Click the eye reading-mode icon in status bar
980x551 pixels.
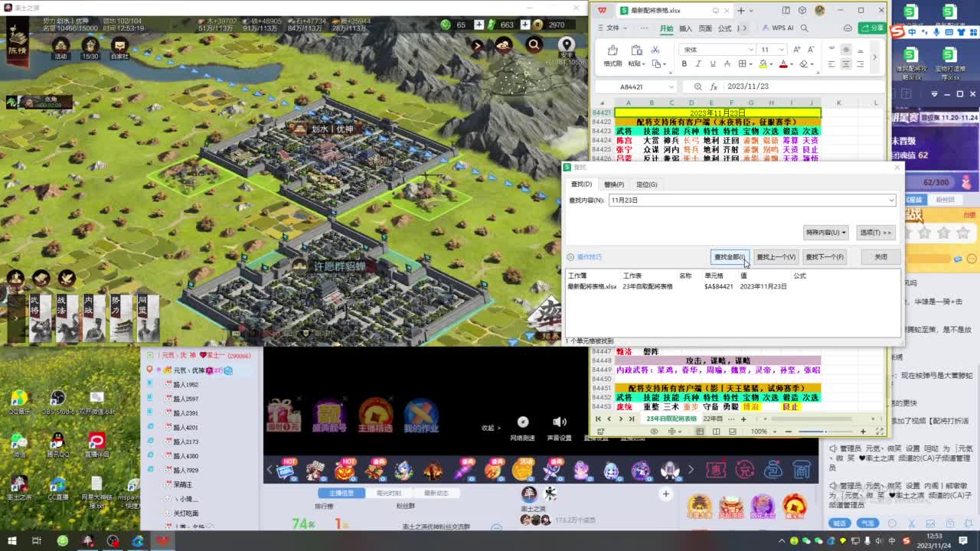pos(654,432)
